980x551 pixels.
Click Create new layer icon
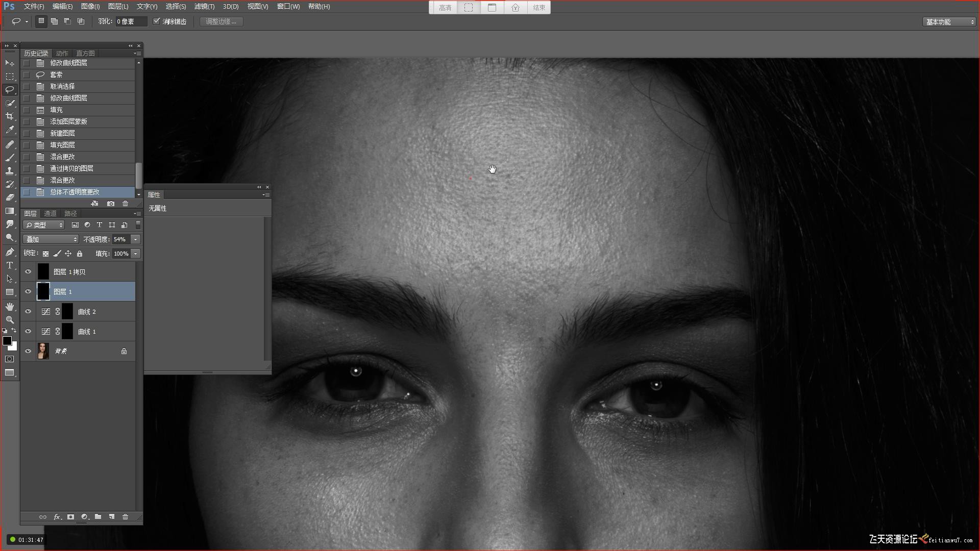tap(111, 517)
